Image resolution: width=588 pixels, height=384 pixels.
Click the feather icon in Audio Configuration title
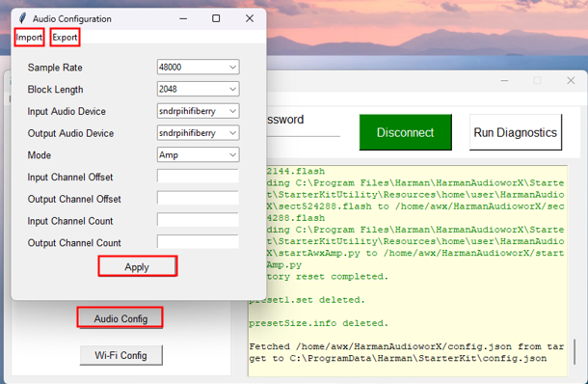pyautogui.click(x=22, y=18)
